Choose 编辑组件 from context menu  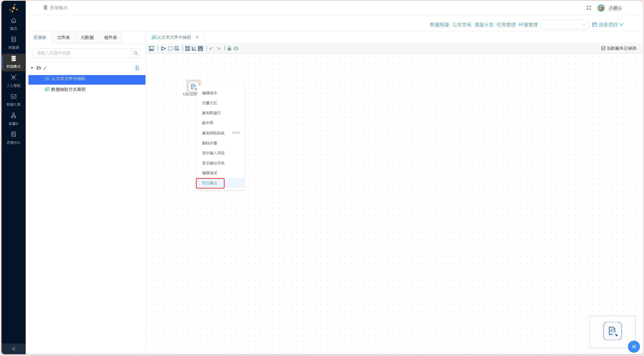coord(221,93)
